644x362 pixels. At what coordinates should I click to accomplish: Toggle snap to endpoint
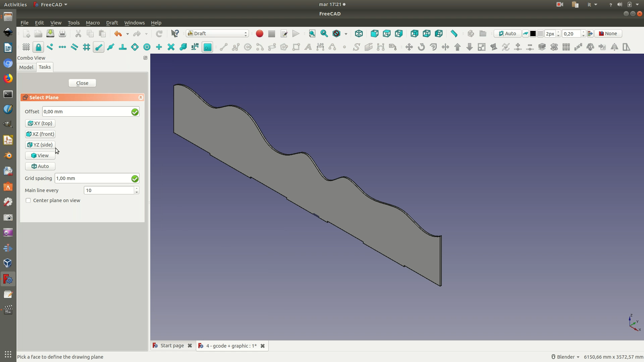tap(99, 47)
